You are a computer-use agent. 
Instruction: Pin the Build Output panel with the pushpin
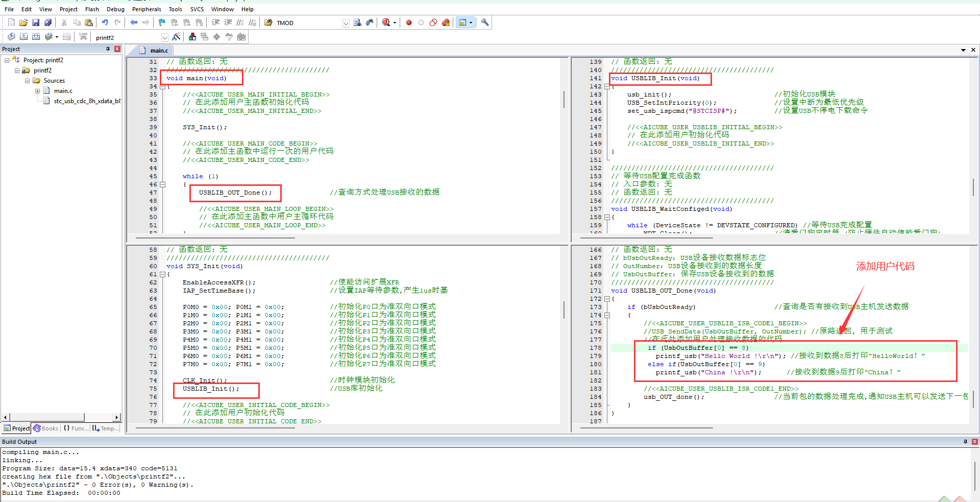965,442
